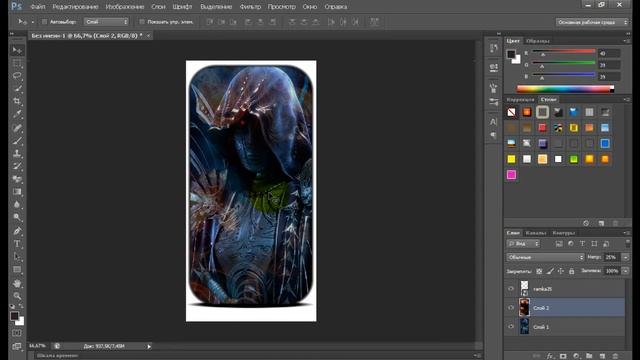Hide the ramka35 layer with eye icon
The image size is (640, 360).
(x=511, y=289)
